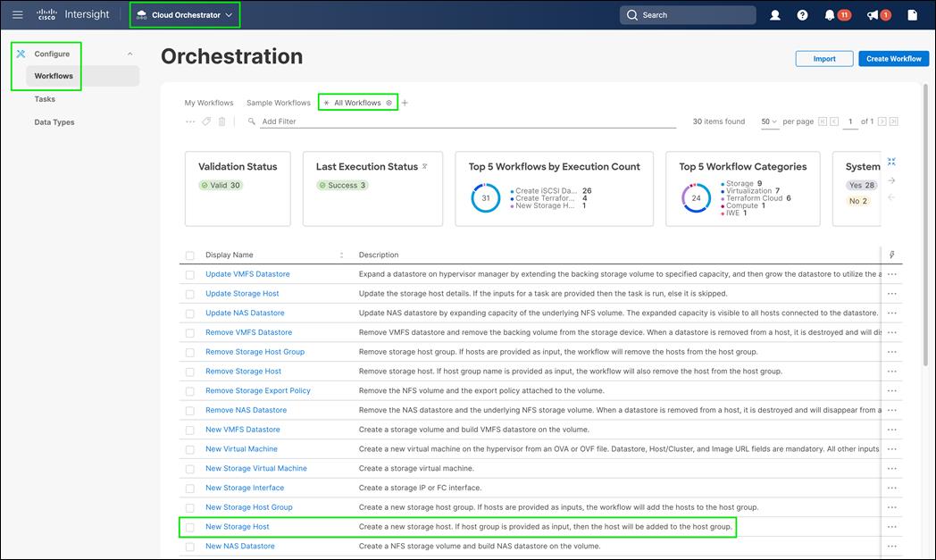The height and width of the screenshot is (560, 936).
Task: Open the documentation page icon
Action: (x=911, y=14)
